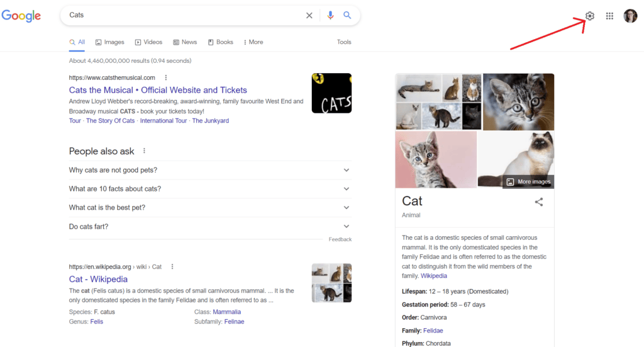This screenshot has height=347, width=644.
Task: Open Cats the Musical official website link
Action: tap(158, 90)
